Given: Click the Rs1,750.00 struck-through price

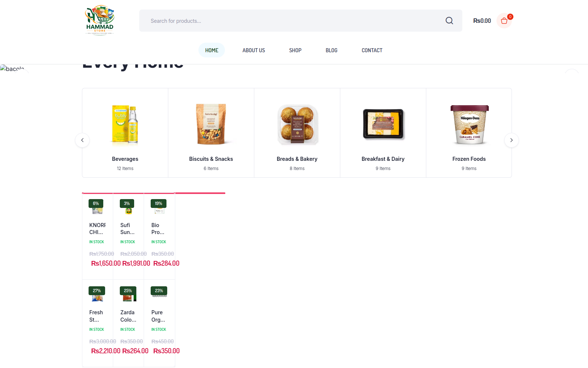Looking at the screenshot, I should [x=101, y=254].
